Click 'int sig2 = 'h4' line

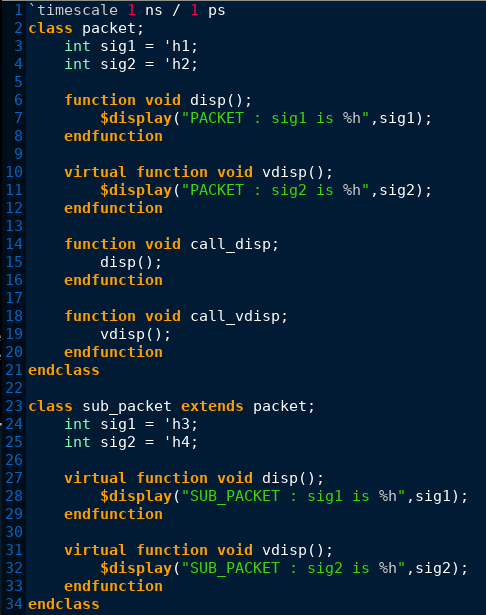coord(131,442)
